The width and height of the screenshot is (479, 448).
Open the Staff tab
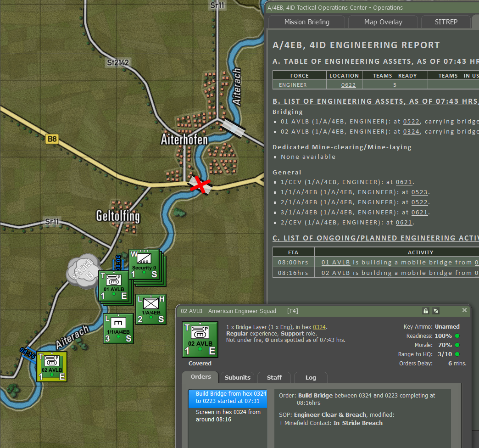click(274, 377)
